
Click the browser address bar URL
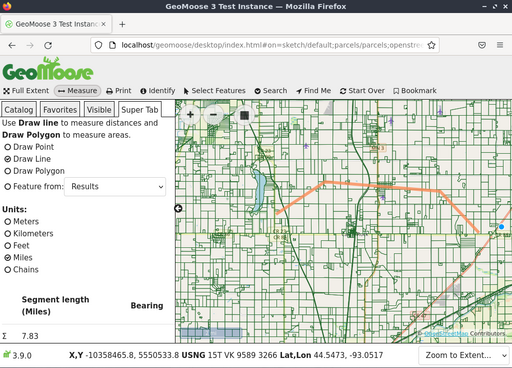[272, 45]
